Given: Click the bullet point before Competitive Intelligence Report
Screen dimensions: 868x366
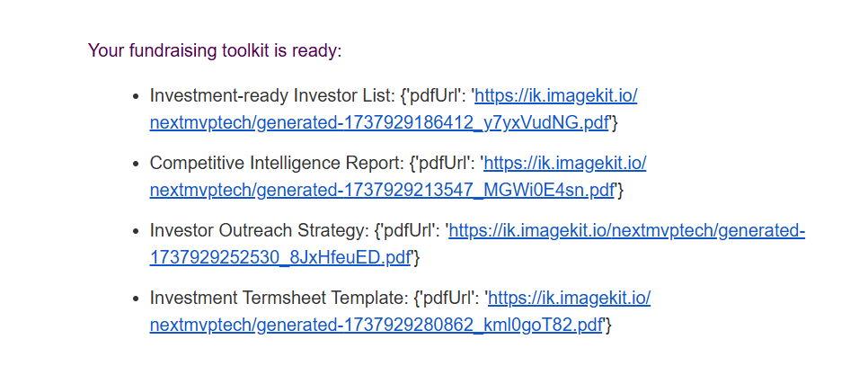Looking at the screenshot, I should pyautogui.click(x=137, y=165).
